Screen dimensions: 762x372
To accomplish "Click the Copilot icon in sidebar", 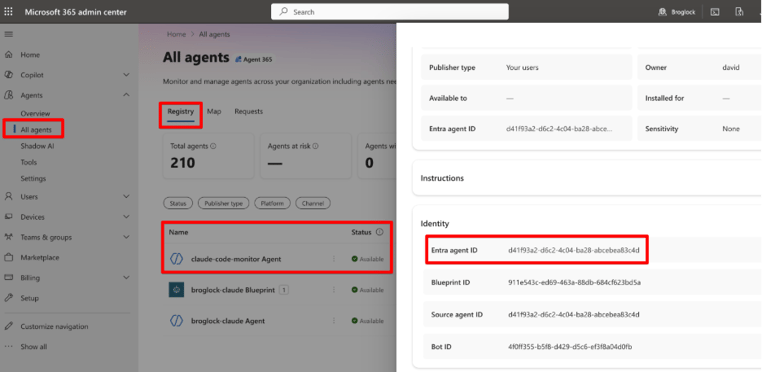I will [8, 75].
